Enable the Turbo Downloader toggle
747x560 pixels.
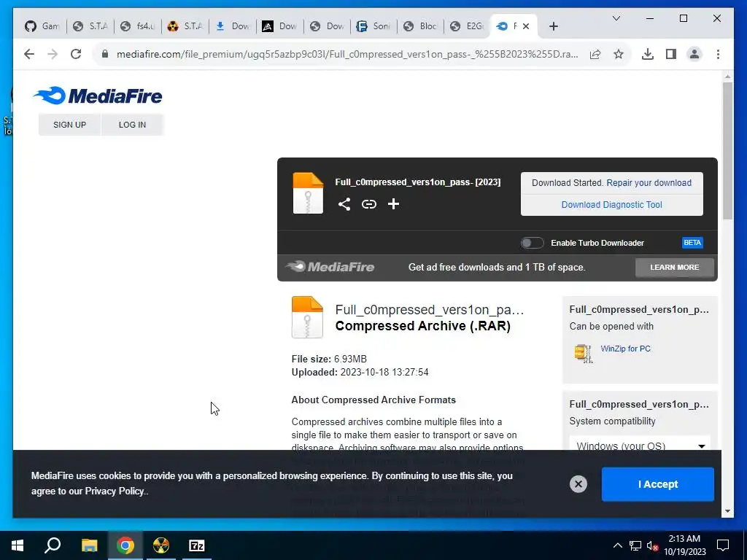532,243
